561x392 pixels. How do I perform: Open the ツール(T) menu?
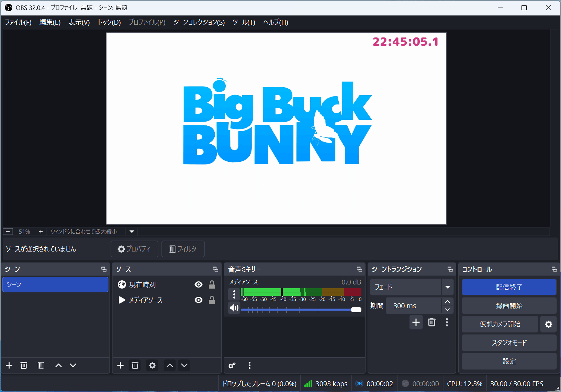(244, 22)
